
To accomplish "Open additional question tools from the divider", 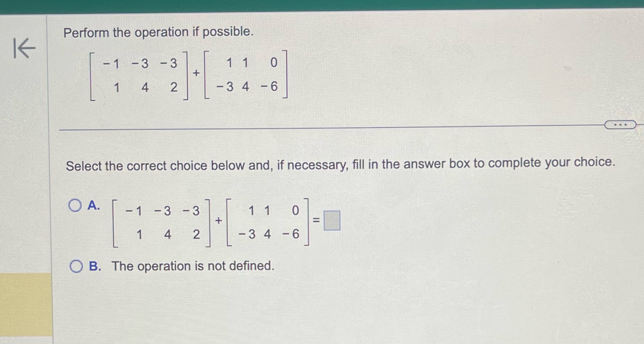I will click(620, 125).
